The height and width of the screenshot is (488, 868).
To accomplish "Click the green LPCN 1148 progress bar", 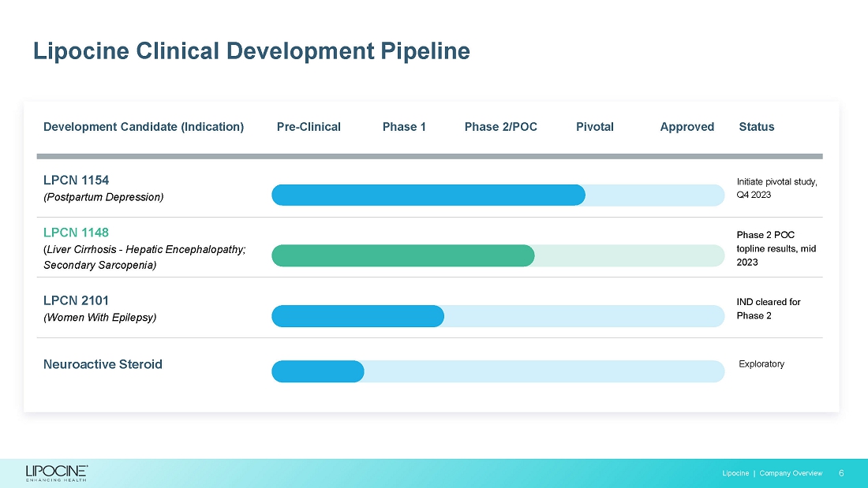I will tap(402, 255).
